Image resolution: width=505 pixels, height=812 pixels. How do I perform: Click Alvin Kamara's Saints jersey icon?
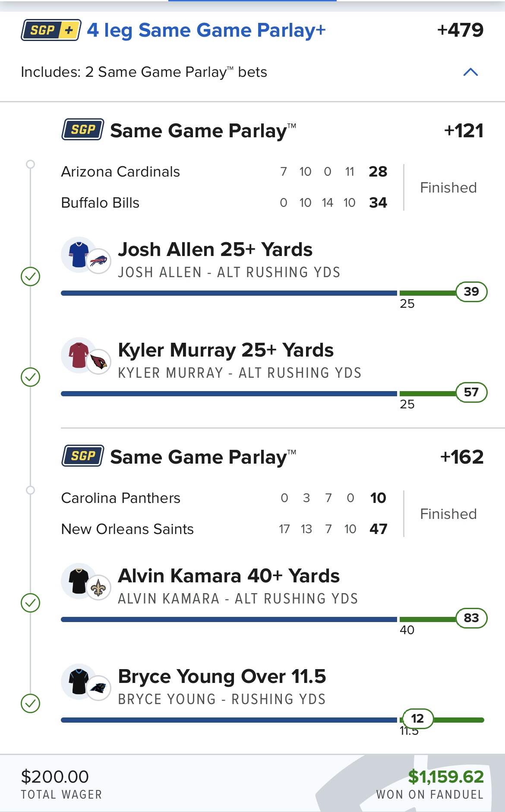(x=79, y=581)
